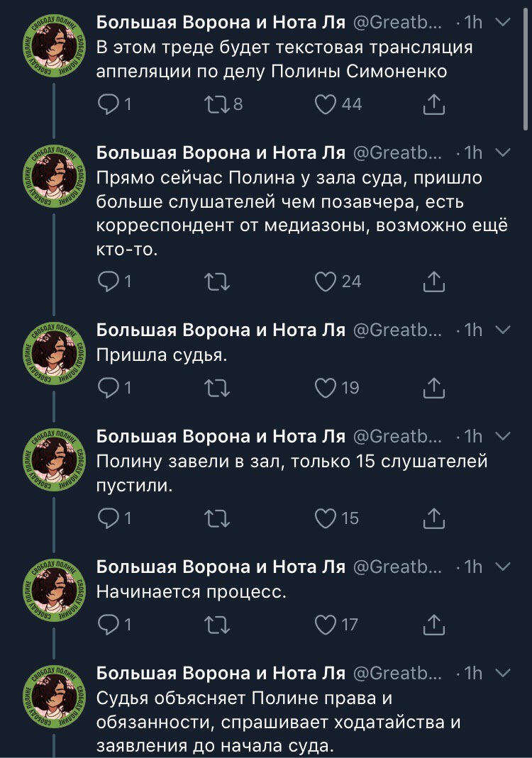Like the 'Пришла судья.' tweet
Screen dimensions: 532x758
tap(326, 388)
